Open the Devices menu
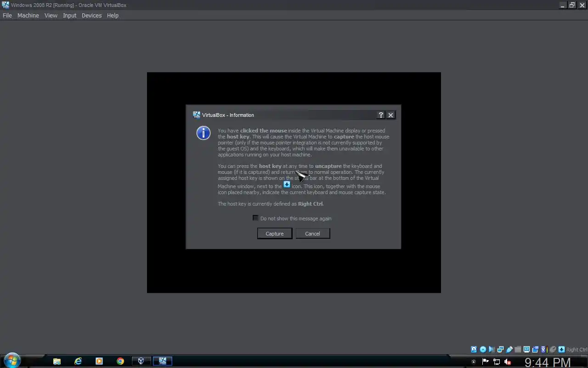 [x=91, y=15]
